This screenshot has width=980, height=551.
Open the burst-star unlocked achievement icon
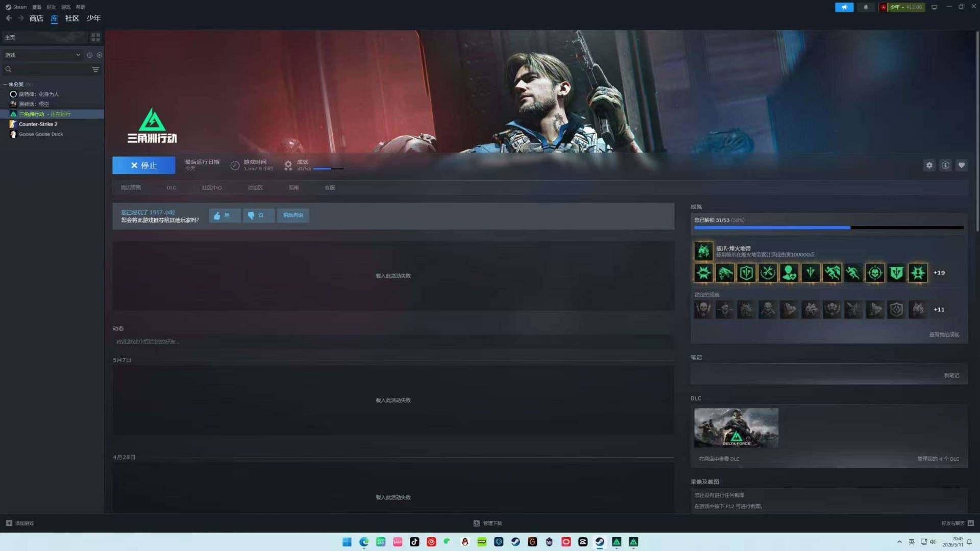(703, 273)
